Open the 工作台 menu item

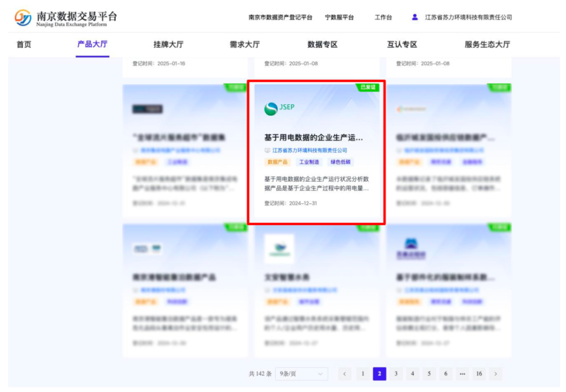[384, 17]
